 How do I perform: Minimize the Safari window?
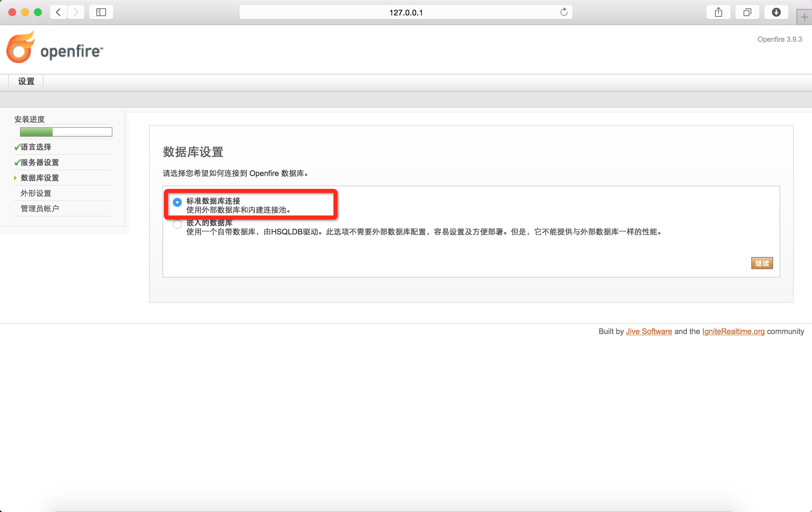click(x=25, y=13)
